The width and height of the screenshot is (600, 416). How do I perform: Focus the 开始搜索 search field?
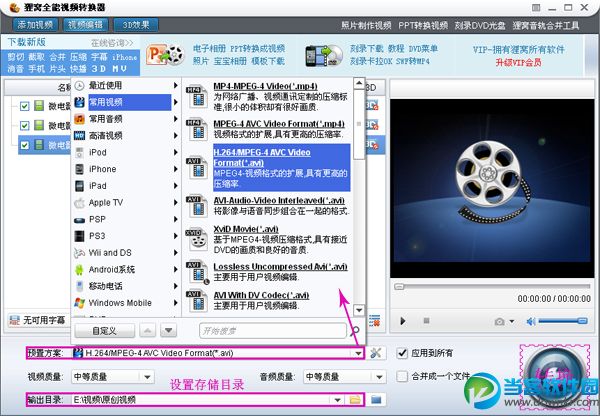(x=272, y=331)
